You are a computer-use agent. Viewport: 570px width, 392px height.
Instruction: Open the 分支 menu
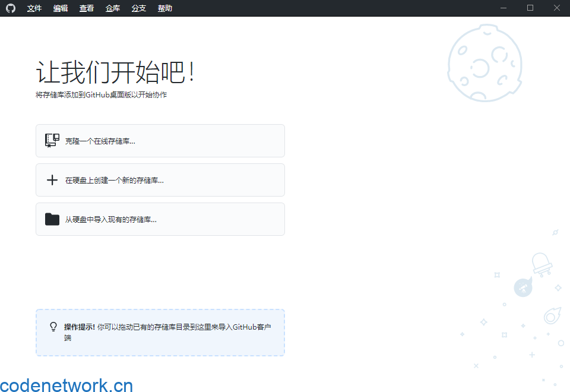click(x=138, y=8)
